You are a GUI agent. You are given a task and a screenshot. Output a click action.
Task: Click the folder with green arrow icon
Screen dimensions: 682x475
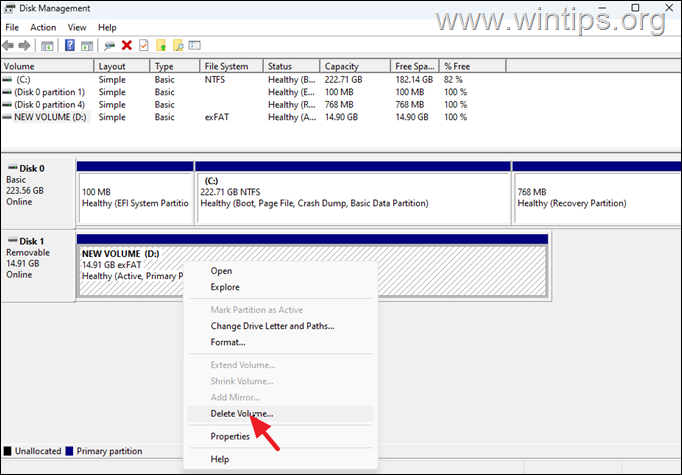click(160, 45)
